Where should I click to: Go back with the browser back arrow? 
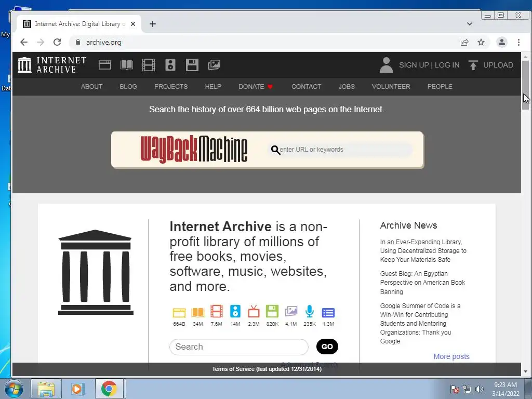tap(24, 42)
